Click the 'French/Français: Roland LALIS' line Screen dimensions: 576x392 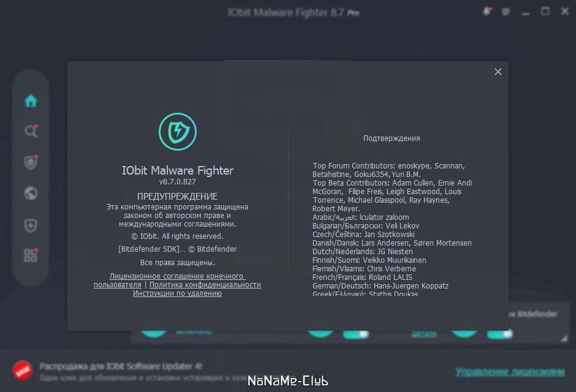tap(362, 277)
